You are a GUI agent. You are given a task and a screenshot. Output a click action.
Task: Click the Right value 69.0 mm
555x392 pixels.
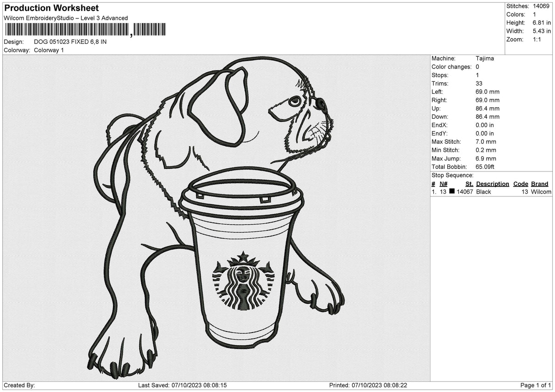[x=487, y=100]
